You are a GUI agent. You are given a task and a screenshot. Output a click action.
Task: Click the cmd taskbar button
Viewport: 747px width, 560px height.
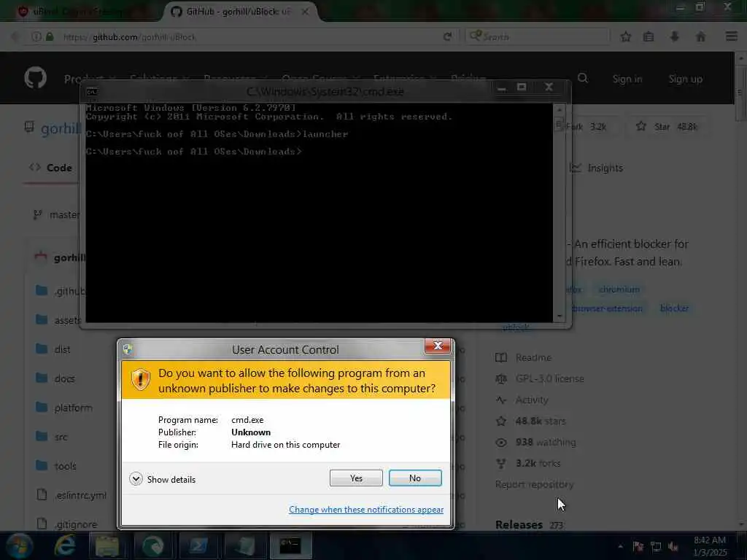[x=290, y=545]
